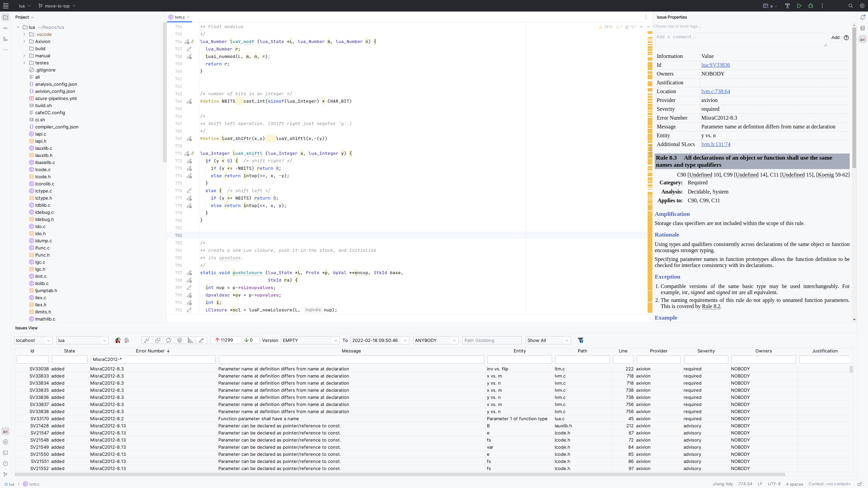Toggle the removed issues counter 0
Viewport: 868px width, 488px height.
click(x=249, y=340)
